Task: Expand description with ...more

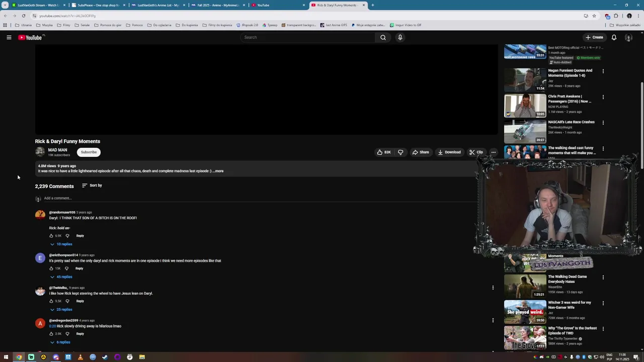Action: tap(218, 171)
